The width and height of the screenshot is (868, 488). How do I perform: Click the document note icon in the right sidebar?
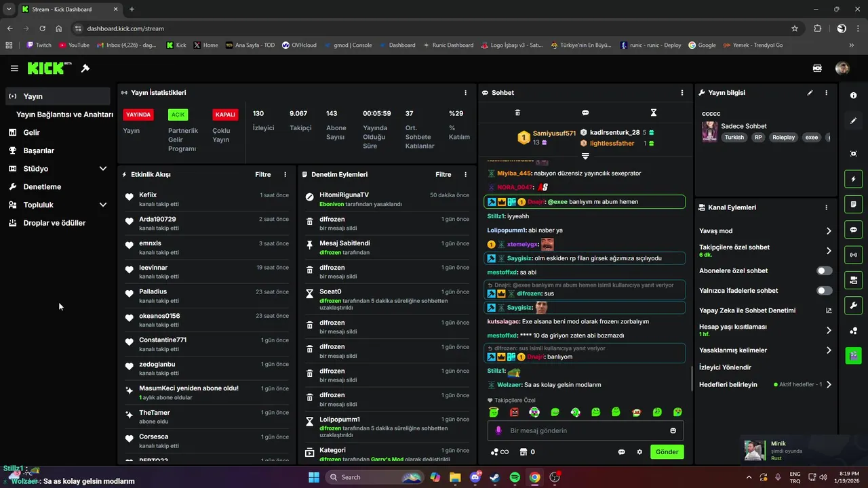pos(853,204)
